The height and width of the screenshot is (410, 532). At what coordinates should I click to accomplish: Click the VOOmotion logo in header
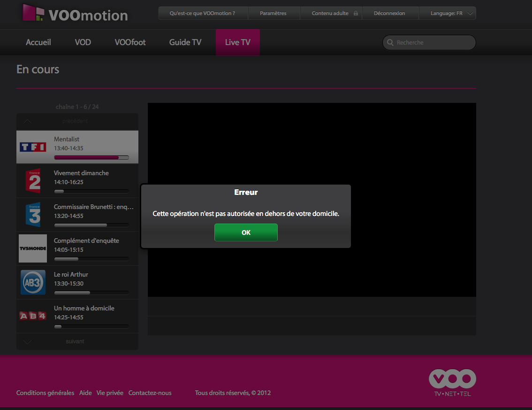(x=75, y=14)
